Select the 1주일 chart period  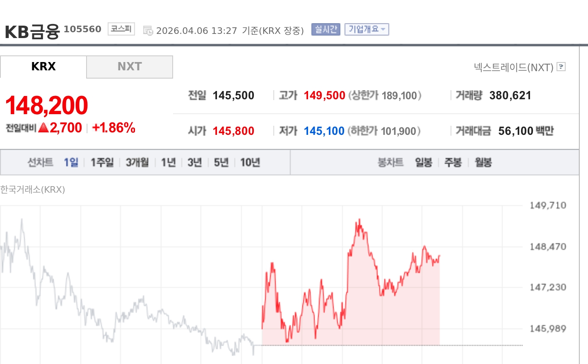[x=101, y=162]
